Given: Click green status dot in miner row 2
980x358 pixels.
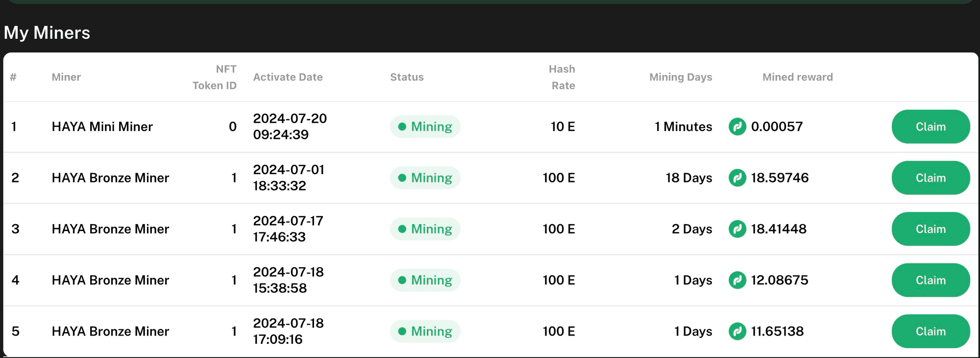Looking at the screenshot, I should click(402, 178).
